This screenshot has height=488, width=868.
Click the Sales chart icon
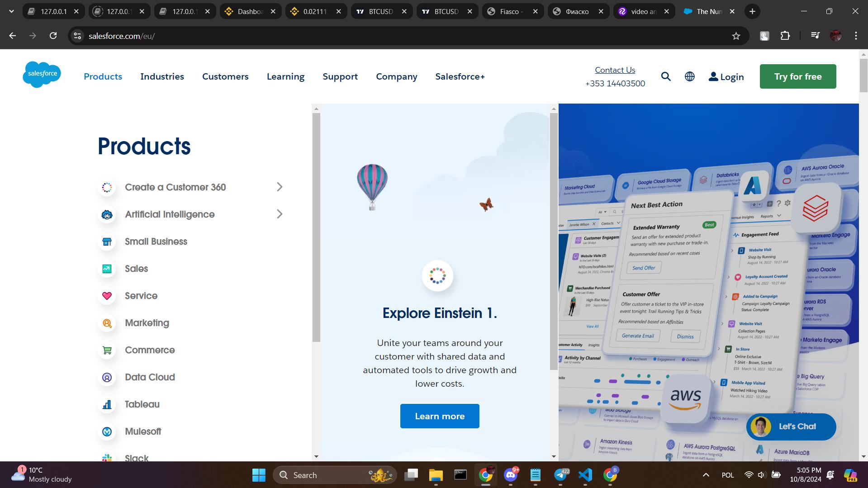107,269
